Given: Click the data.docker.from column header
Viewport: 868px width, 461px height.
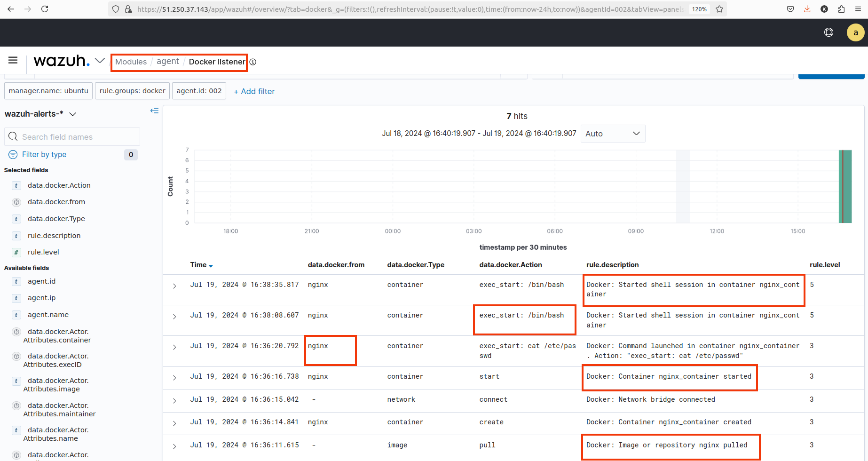Looking at the screenshot, I should click(x=336, y=265).
